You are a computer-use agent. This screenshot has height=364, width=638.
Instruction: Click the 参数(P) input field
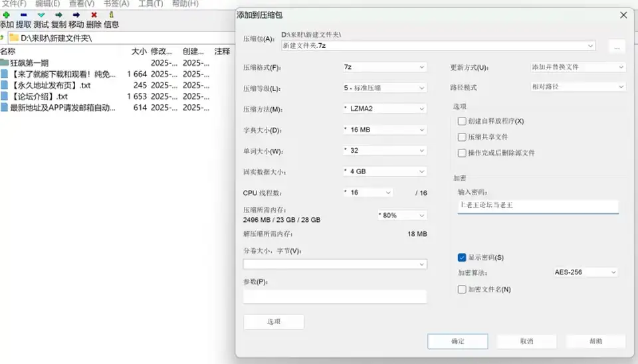tap(335, 296)
